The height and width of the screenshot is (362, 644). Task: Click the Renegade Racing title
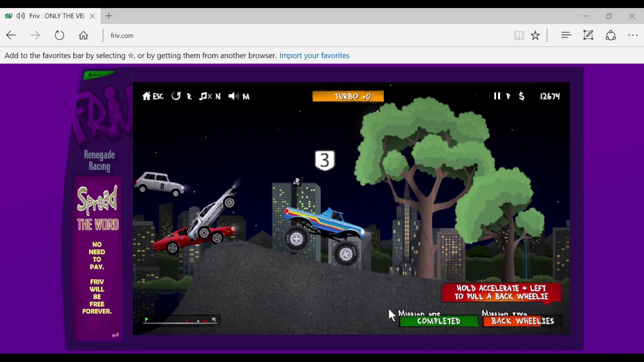[x=99, y=161]
